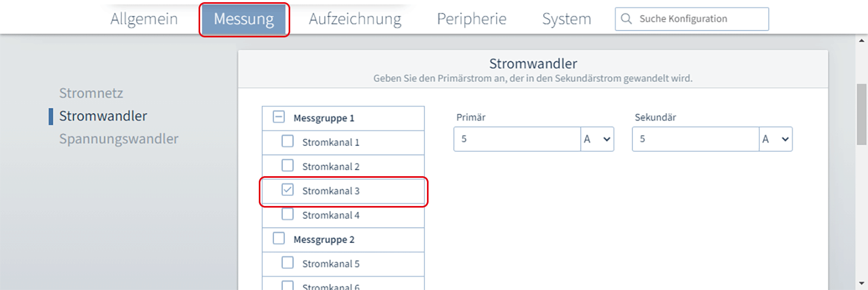Collapse Messgruppe 1 minus box
This screenshot has height=290, width=868.
[279, 117]
